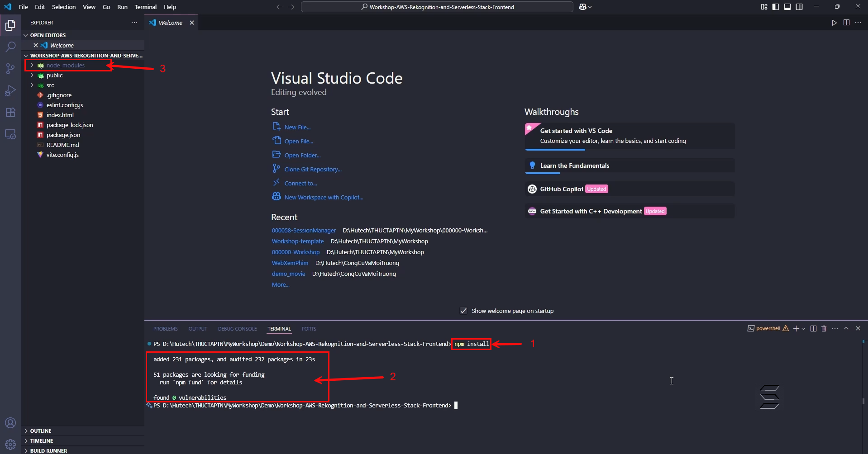Open vite.config.js file

(62, 155)
